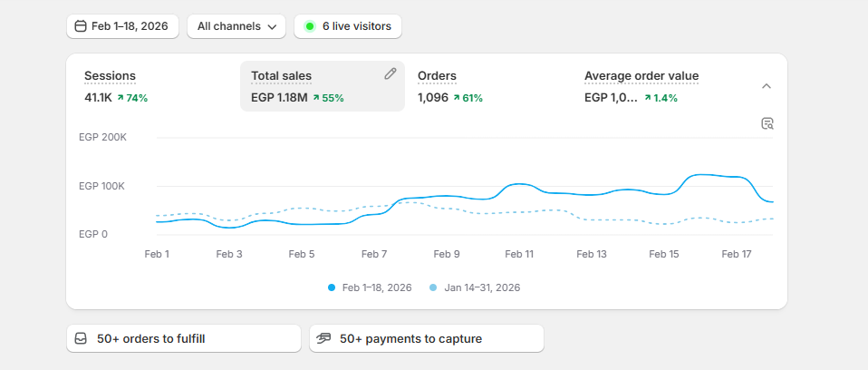Click the EGP 1.18M total sales value
868x370 pixels.
pos(279,98)
